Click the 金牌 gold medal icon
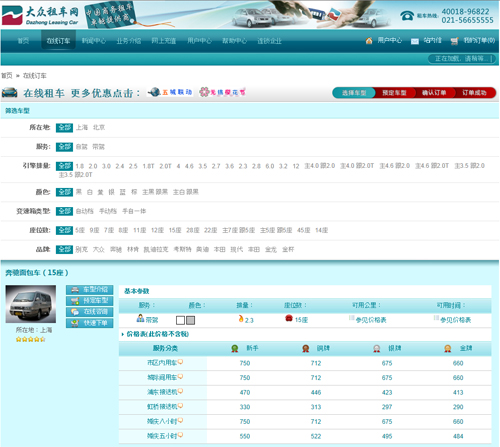Viewport: 500px width, 447px height. (447, 348)
